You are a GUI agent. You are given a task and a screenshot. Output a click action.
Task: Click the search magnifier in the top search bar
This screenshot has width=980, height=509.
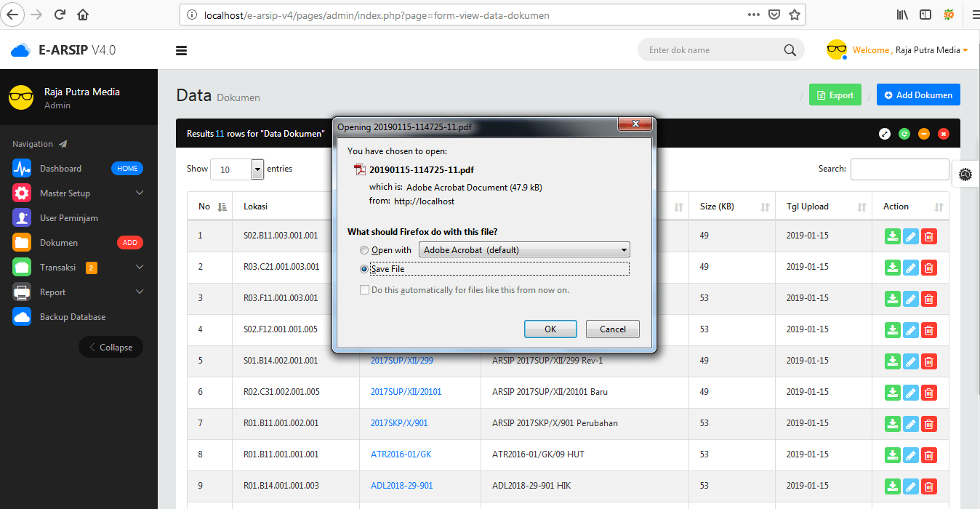click(789, 49)
